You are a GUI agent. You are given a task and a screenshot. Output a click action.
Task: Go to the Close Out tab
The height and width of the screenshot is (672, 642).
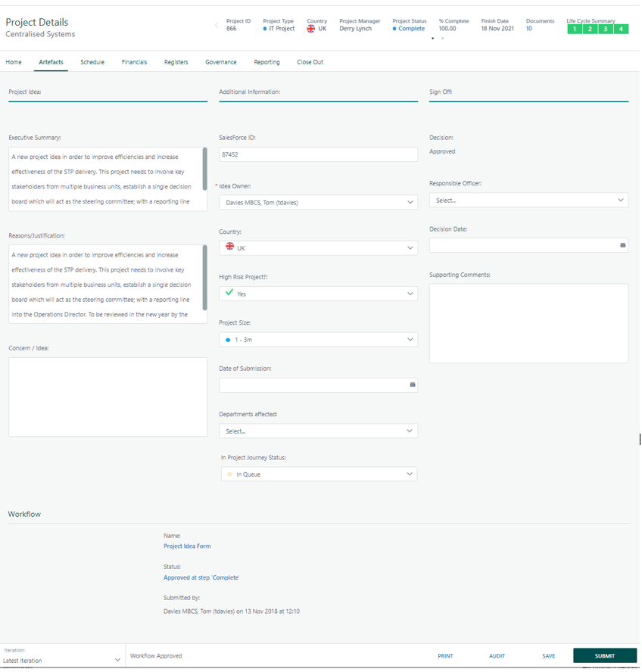[x=310, y=62]
